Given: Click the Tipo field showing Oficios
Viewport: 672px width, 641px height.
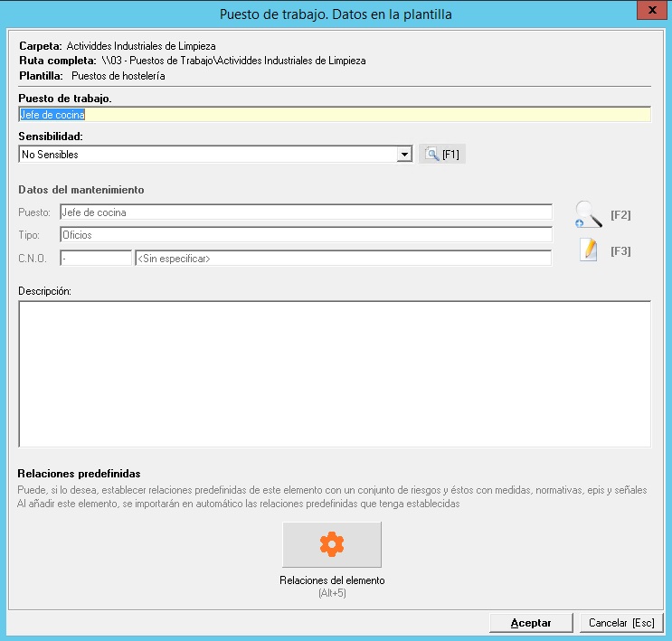Looking at the screenshot, I should (305, 235).
